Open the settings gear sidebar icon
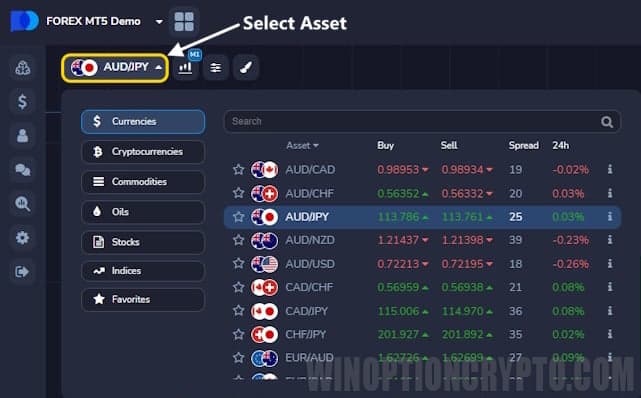Image resolution: width=641 pixels, height=398 pixels. (x=22, y=237)
